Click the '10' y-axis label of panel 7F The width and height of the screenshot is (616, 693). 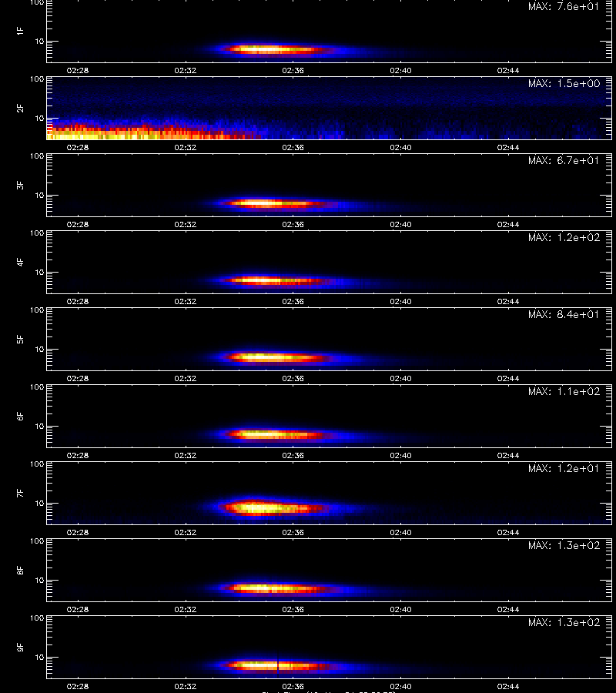tap(39, 504)
